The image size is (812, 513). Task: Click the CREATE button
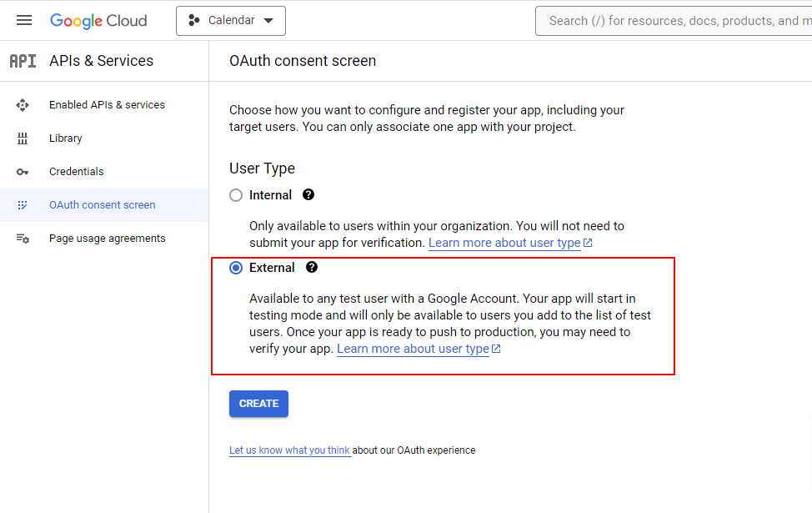pyautogui.click(x=259, y=404)
